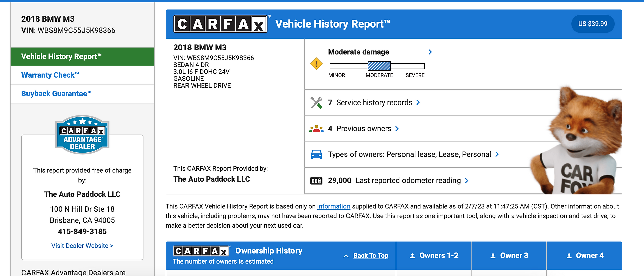Viewport: 644px width, 276px height.
Task: Click the US $39.99 price button
Action: 593,24
